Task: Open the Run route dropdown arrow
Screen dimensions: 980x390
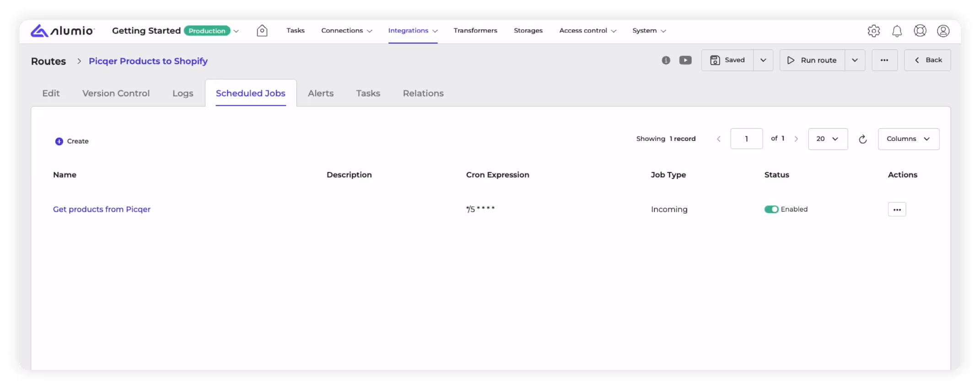Action: [855, 60]
